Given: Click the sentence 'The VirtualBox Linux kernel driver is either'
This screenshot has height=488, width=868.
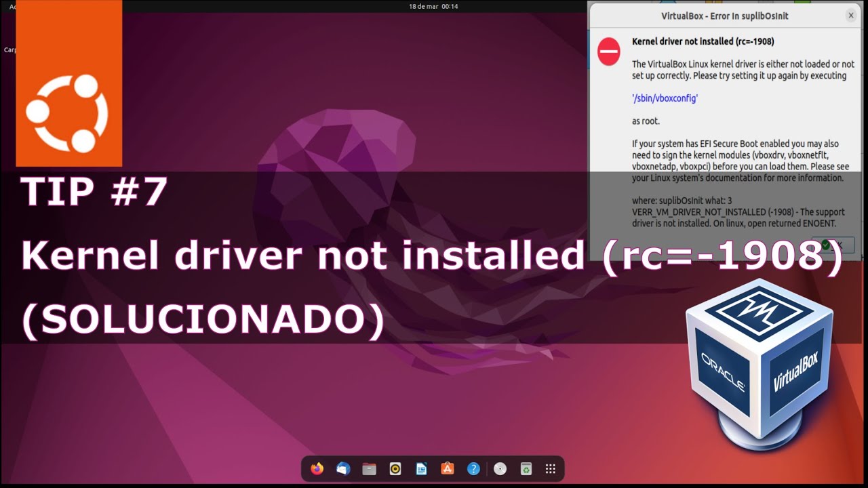Looking at the screenshot, I should [x=743, y=70].
